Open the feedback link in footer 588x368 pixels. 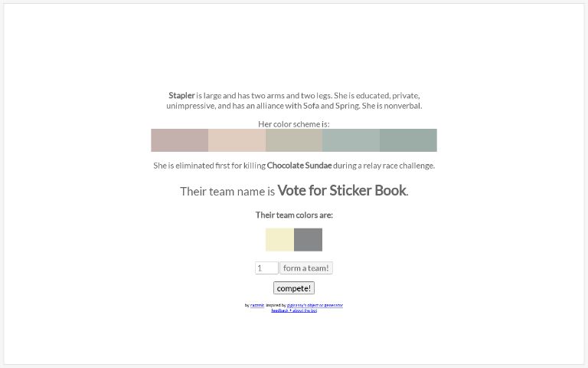[x=279, y=310]
